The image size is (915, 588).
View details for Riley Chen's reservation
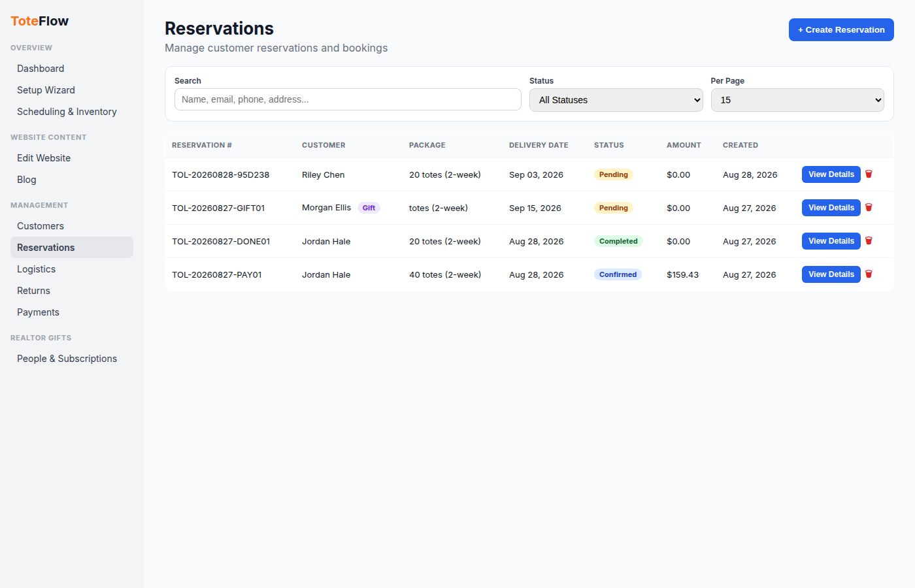(x=831, y=174)
